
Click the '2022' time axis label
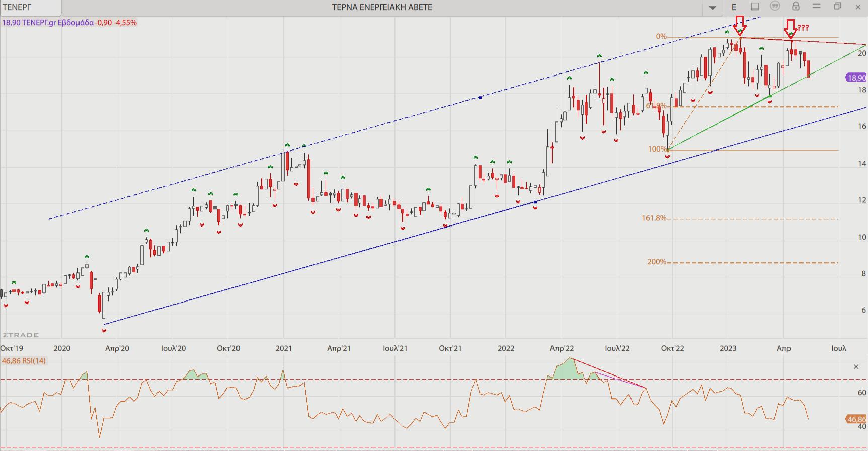(x=506, y=348)
